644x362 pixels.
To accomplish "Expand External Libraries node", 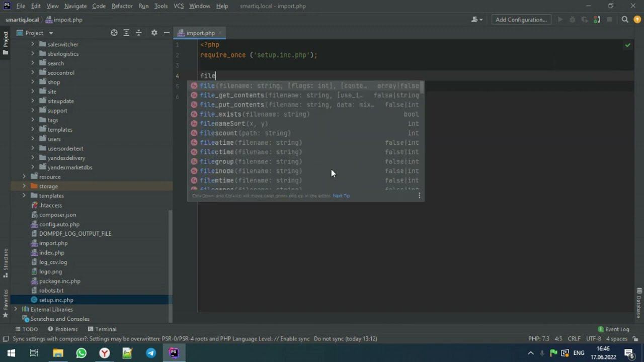I will point(16,309).
